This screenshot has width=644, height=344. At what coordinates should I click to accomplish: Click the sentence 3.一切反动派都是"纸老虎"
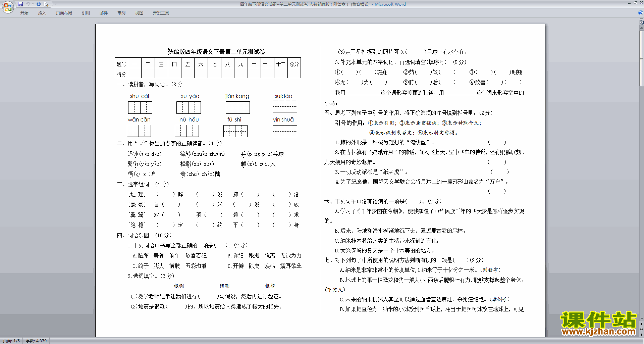(x=371, y=172)
